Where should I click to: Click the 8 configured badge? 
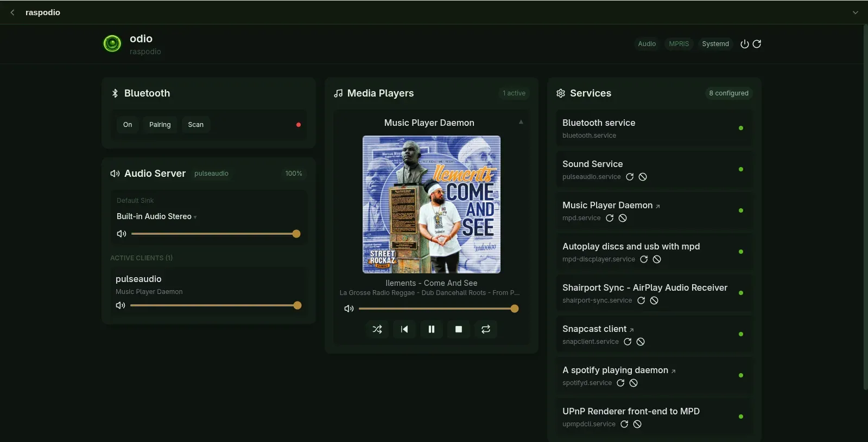pos(728,93)
